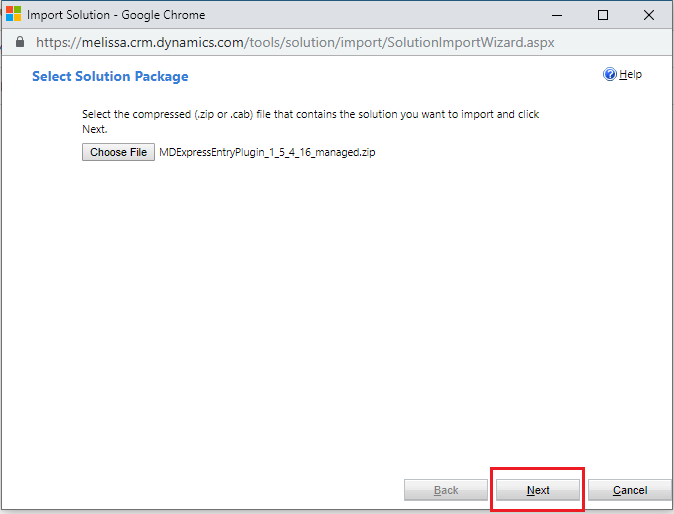Click the Next button
The width and height of the screenshot is (674, 514).
click(538, 490)
